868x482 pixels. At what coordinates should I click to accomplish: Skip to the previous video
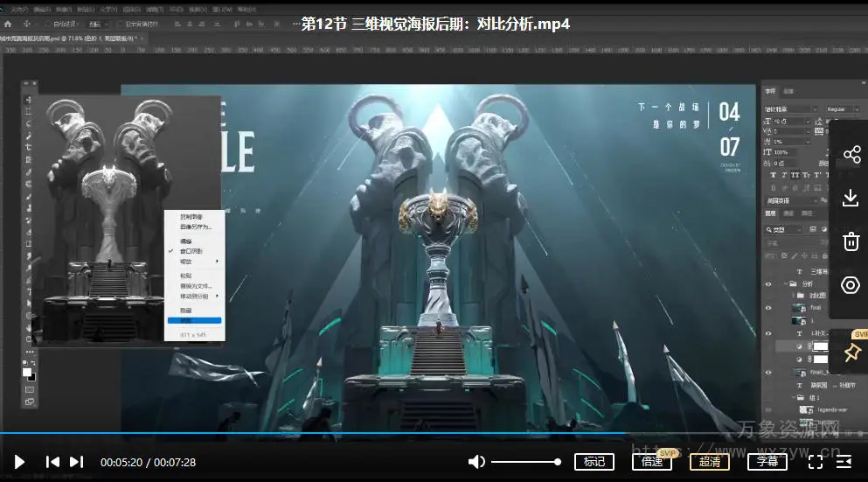pyautogui.click(x=52, y=462)
